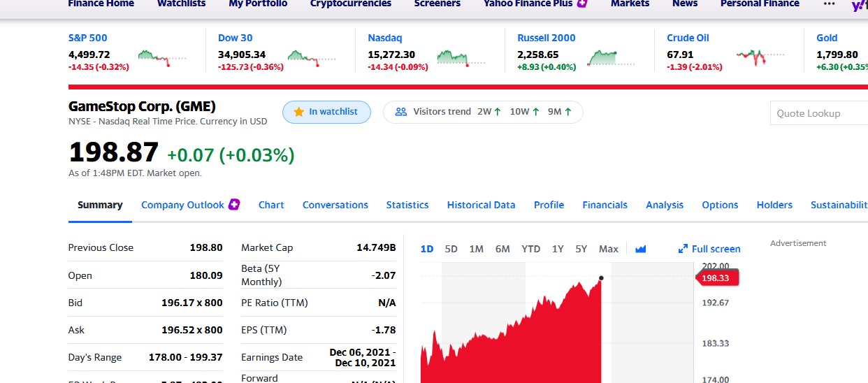Switch to the Company Outlook tab
This screenshot has height=383, width=868.
coord(182,205)
